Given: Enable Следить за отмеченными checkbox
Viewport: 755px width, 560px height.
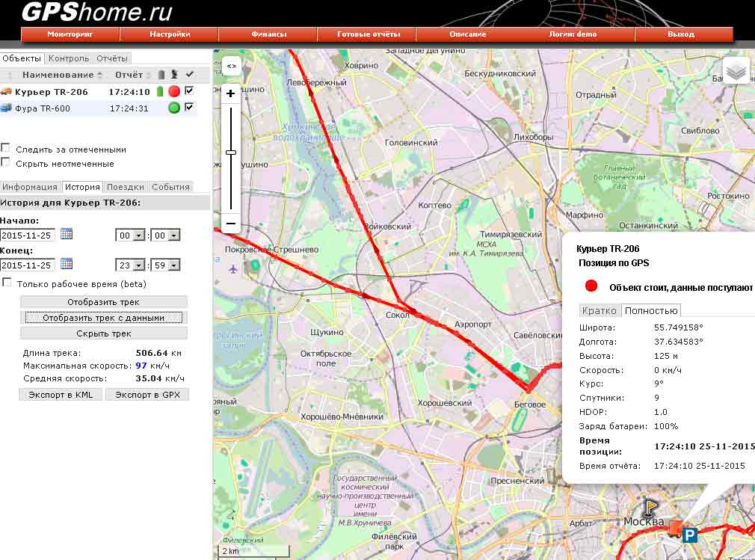Looking at the screenshot, I should coord(6,148).
